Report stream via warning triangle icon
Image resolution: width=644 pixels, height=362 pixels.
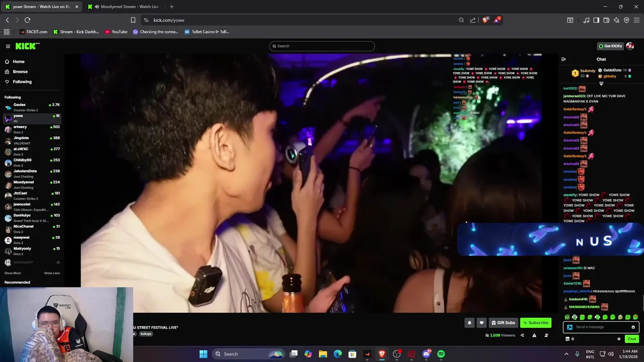534,335
